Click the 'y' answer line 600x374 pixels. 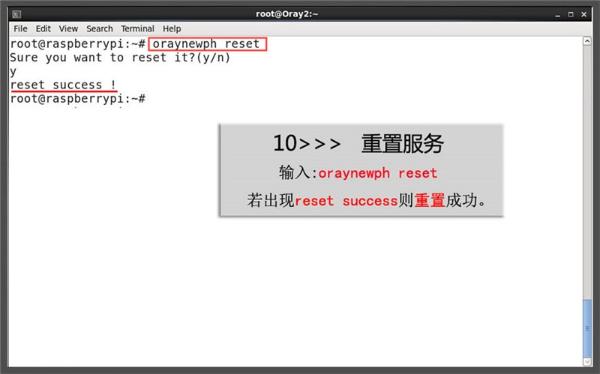click(x=13, y=72)
